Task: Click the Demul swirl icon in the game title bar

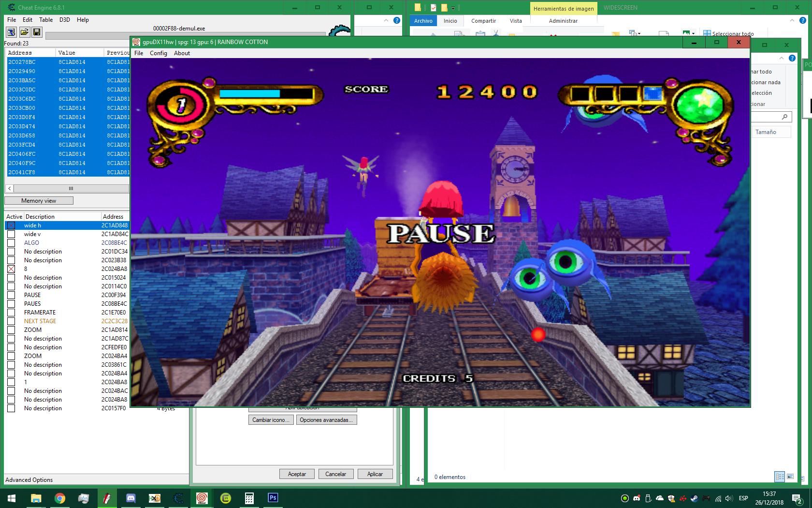Action: pos(136,42)
